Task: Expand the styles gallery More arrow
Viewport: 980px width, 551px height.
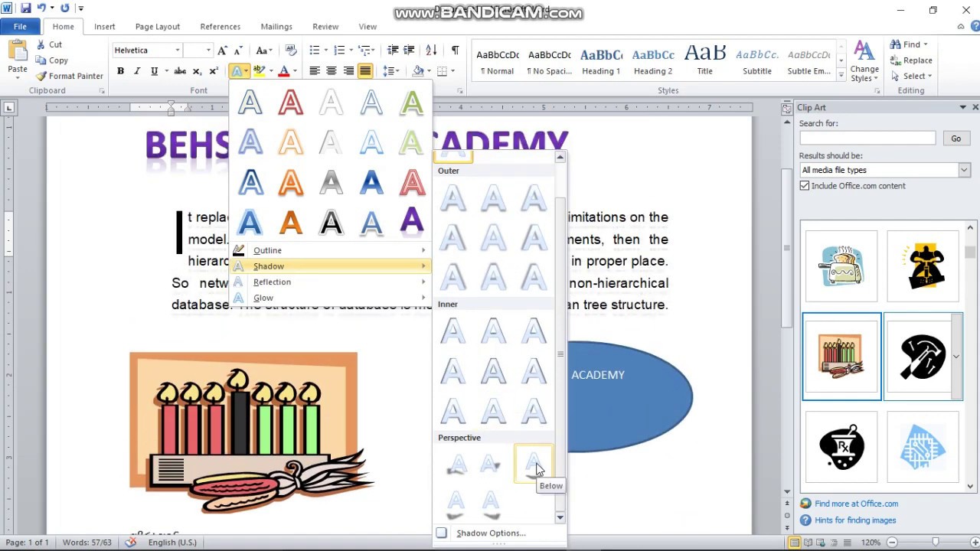Action: [841, 77]
